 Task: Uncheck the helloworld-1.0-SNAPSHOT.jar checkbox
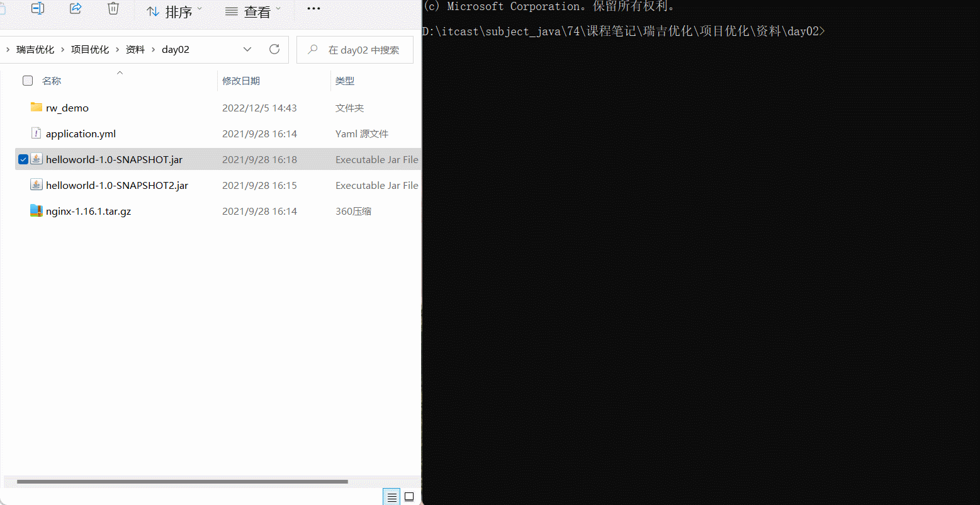tap(23, 159)
